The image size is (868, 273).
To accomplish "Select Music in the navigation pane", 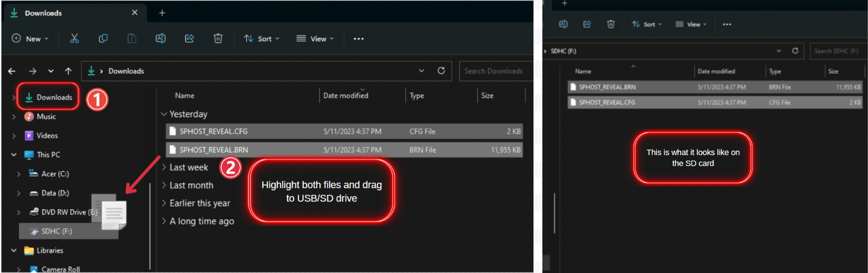I will (40, 117).
